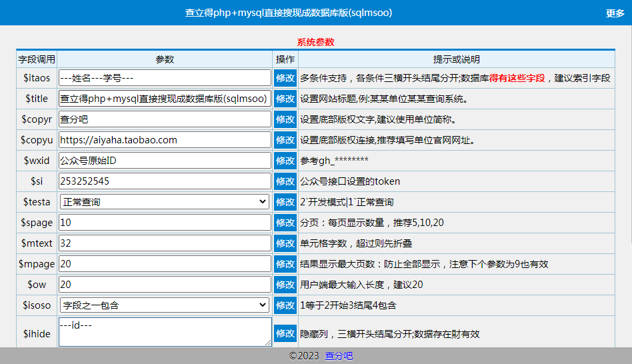Open the 更多 menu in header

pyautogui.click(x=615, y=13)
